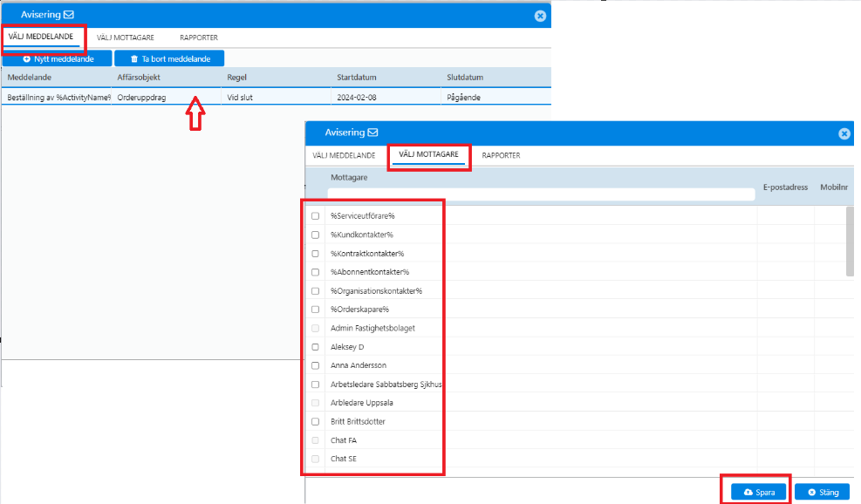
Task: Click the Orderuppdrag cell
Action: pyautogui.click(x=167, y=97)
